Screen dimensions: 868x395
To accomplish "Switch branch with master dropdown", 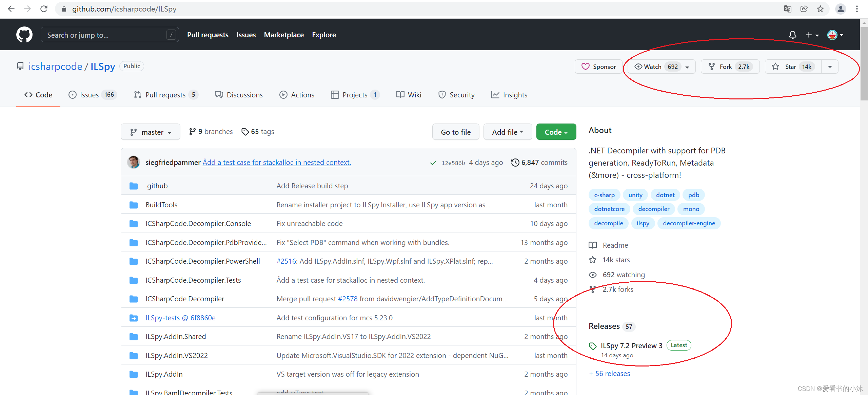I will pos(151,132).
